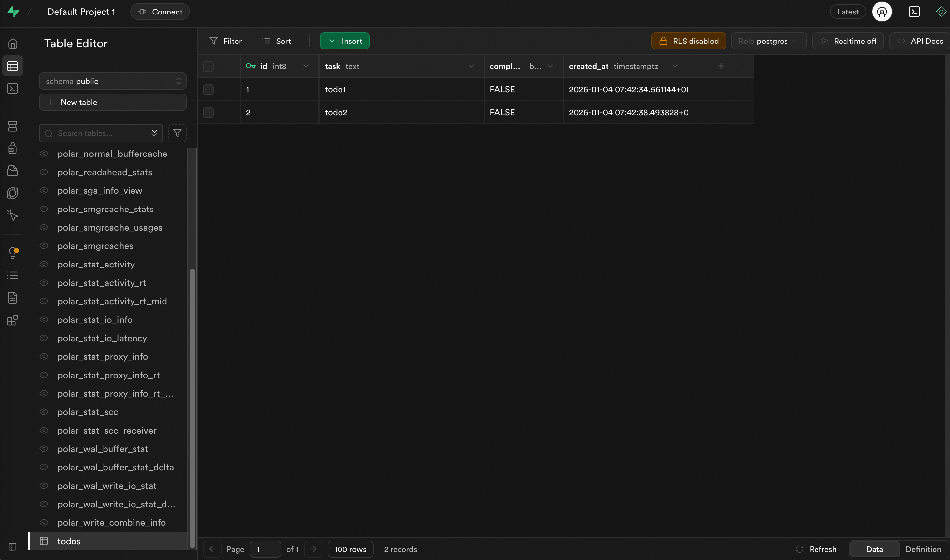950x560 pixels.
Task: Select the todos table in list
Action: (x=69, y=541)
